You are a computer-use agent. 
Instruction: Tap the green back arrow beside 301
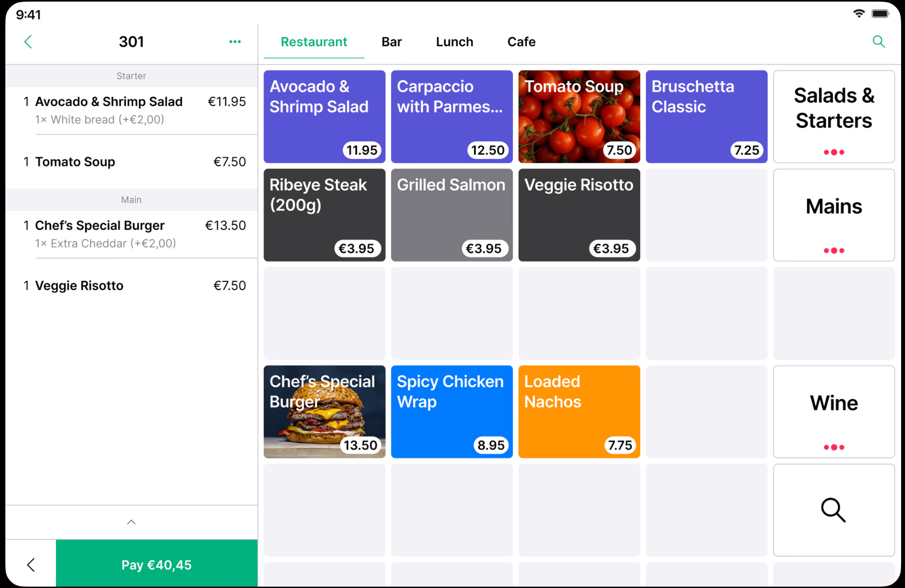point(28,42)
